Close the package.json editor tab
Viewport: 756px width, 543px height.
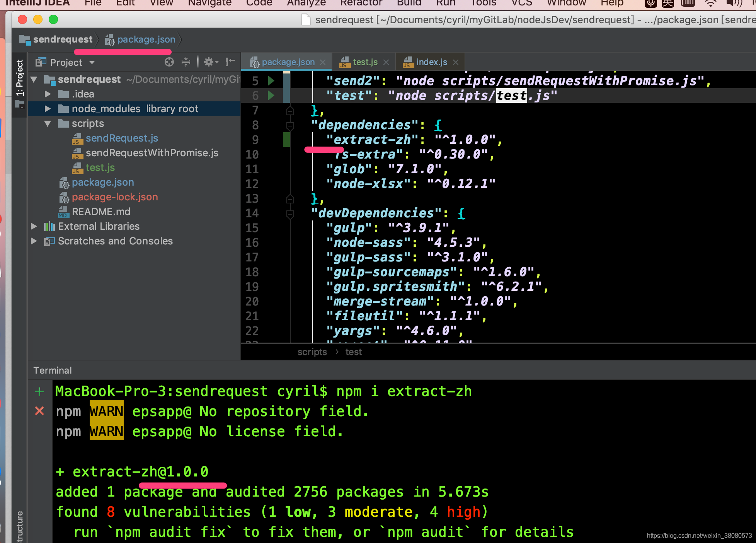click(x=323, y=62)
